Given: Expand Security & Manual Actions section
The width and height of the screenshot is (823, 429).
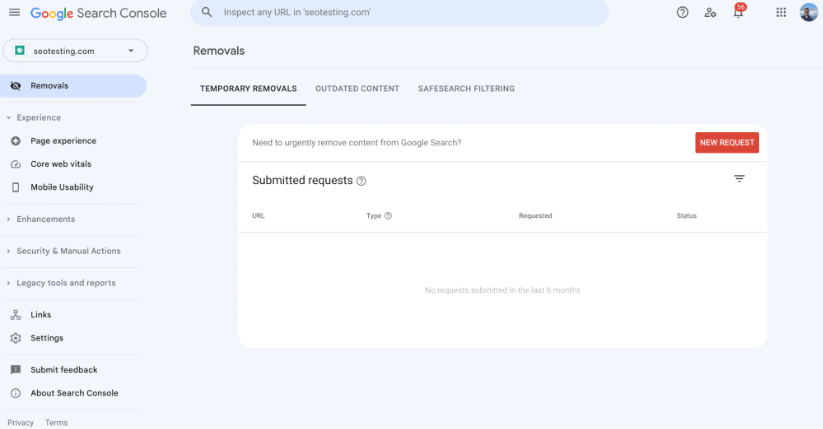Looking at the screenshot, I should tap(64, 251).
